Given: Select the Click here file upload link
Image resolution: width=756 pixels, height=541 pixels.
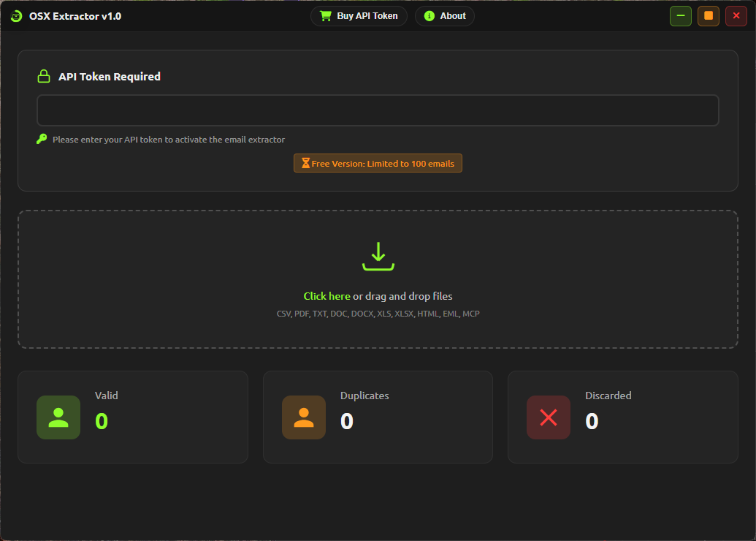Looking at the screenshot, I should point(327,296).
